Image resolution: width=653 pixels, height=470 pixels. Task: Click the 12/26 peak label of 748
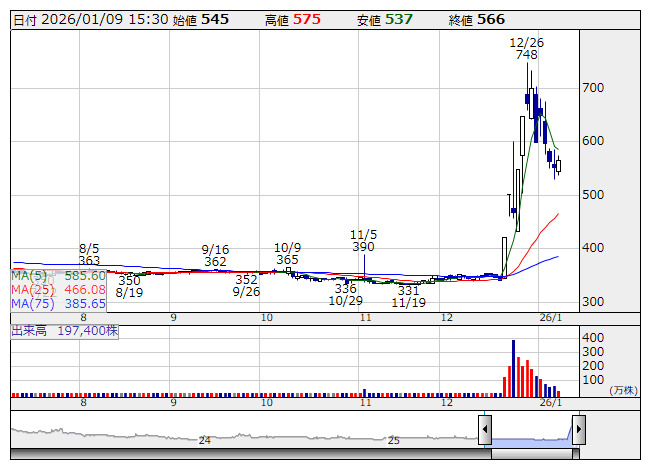(x=526, y=49)
